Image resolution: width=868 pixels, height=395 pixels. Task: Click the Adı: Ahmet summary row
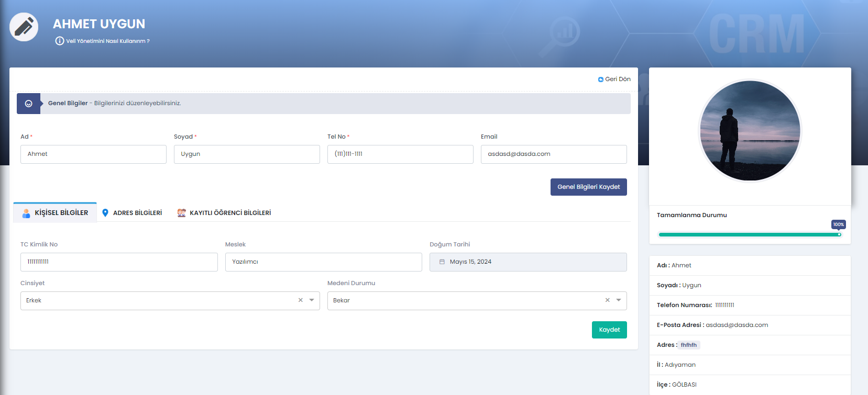(x=750, y=266)
